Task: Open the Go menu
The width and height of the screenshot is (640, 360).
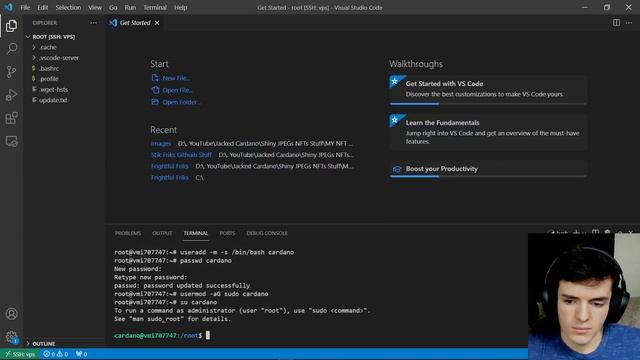Action: 113,7
